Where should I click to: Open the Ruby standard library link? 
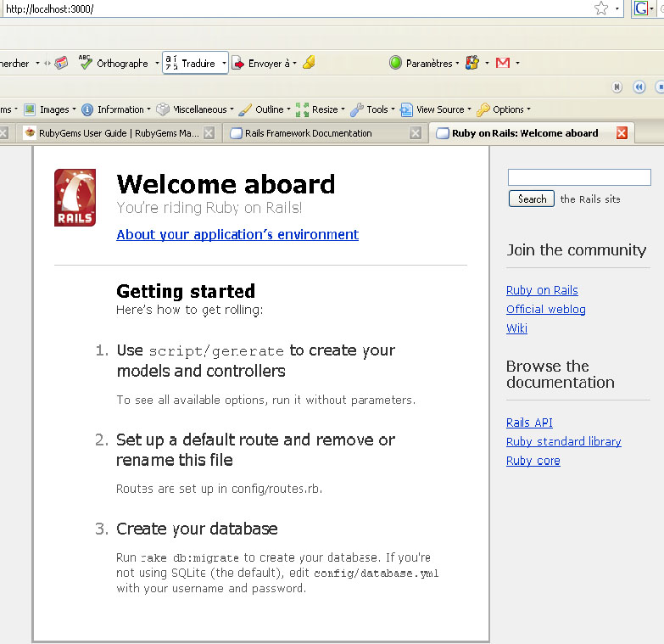tap(564, 442)
